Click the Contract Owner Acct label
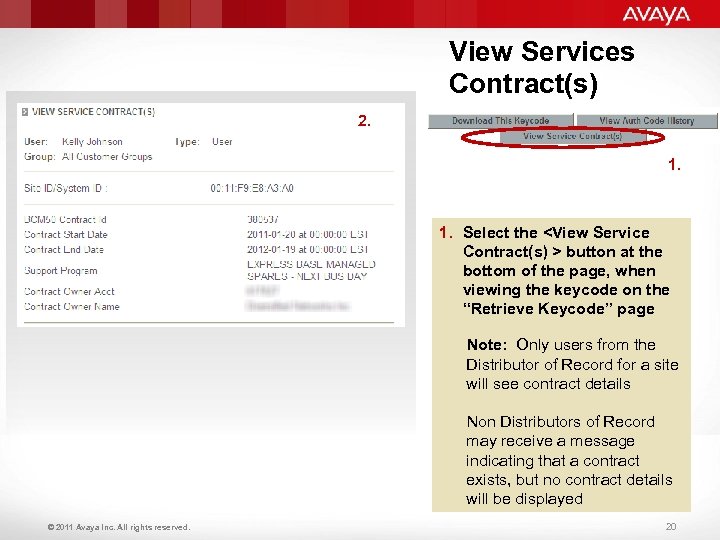This screenshot has width=720, height=540. click(x=69, y=292)
